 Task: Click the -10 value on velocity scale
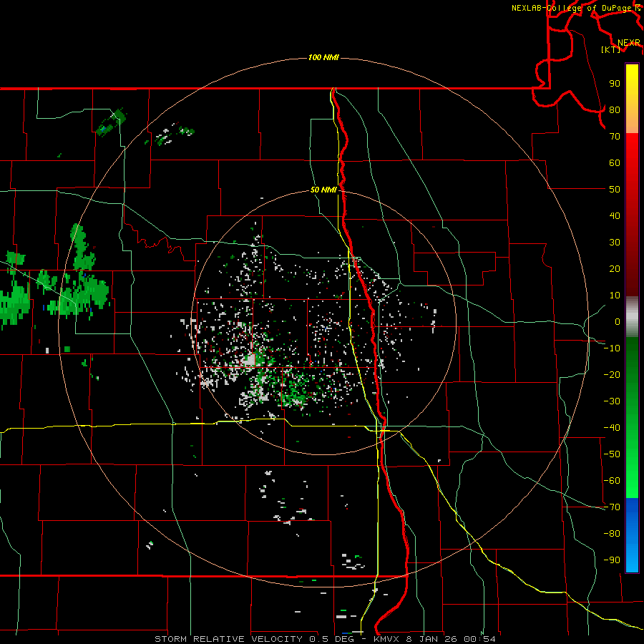(612, 348)
